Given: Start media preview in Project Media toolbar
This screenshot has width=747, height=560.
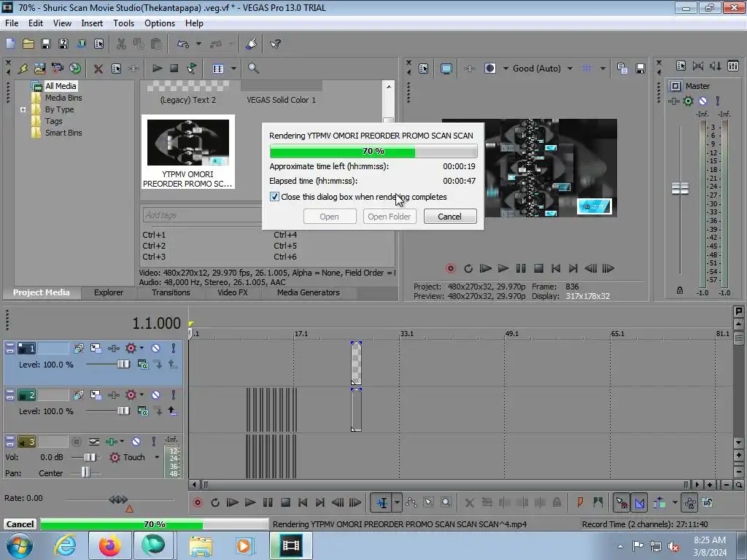Looking at the screenshot, I should [157, 69].
